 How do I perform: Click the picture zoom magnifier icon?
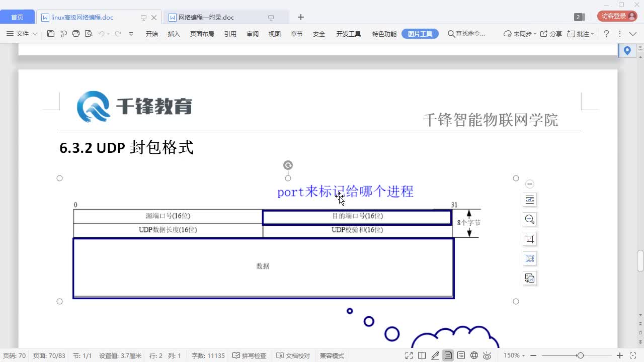(530, 219)
